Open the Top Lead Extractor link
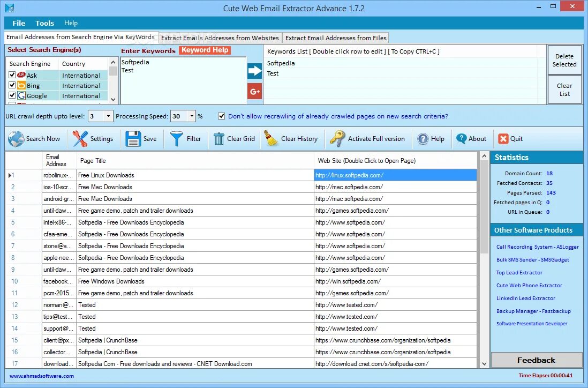The height and width of the screenshot is (388, 588). pyautogui.click(x=519, y=272)
